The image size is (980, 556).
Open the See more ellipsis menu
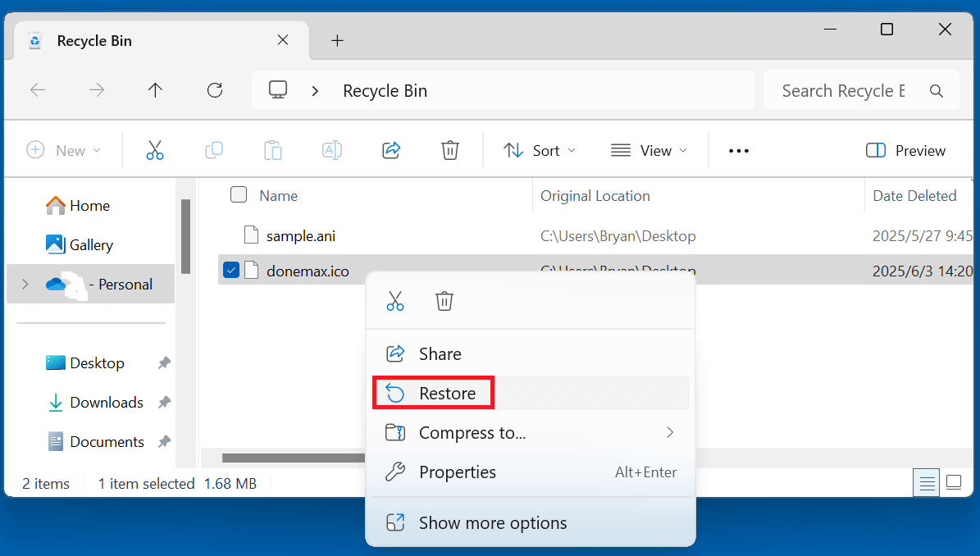[x=739, y=151]
